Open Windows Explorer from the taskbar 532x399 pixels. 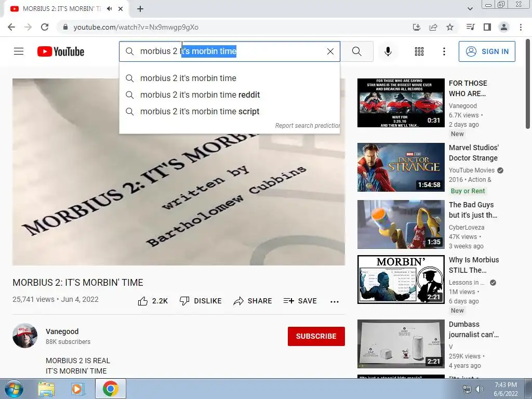(x=46, y=389)
